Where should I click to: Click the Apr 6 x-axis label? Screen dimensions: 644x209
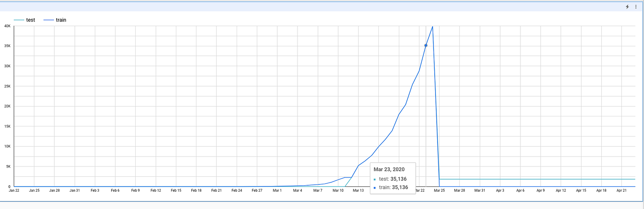[x=520, y=190]
